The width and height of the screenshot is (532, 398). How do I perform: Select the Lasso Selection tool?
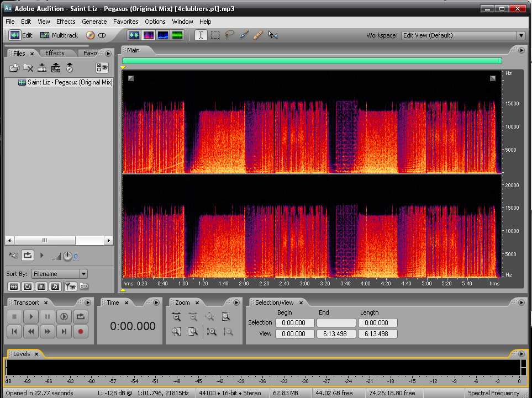pyautogui.click(x=230, y=35)
